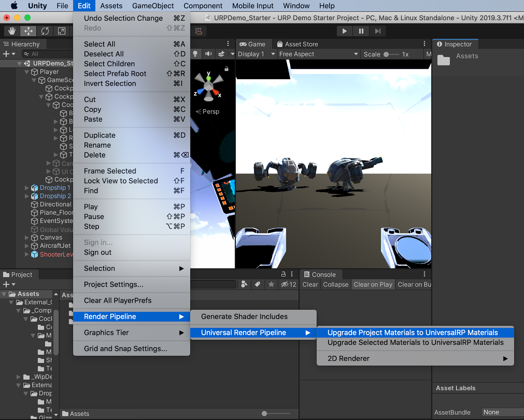524x420 pixels.
Task: Select the Hand tool in the toolbar
Action: 12,31
